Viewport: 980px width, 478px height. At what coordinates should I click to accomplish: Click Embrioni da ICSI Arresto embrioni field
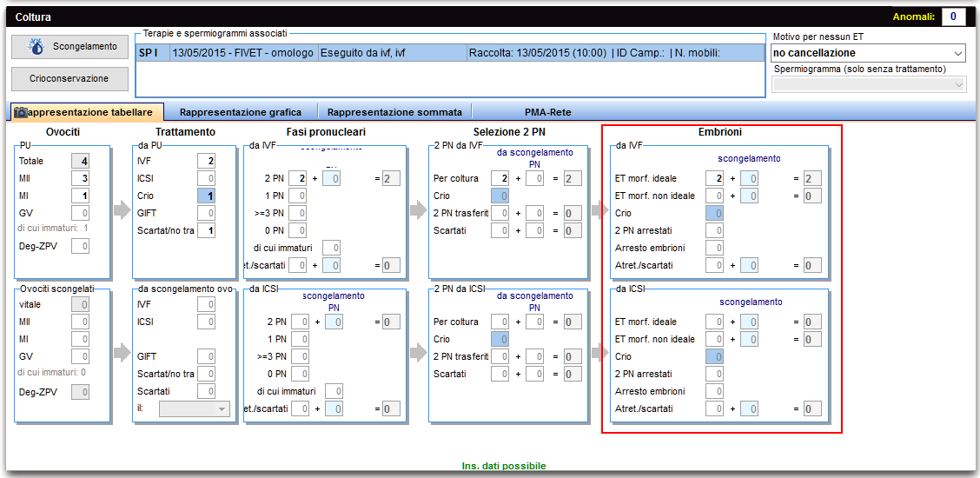(x=714, y=393)
